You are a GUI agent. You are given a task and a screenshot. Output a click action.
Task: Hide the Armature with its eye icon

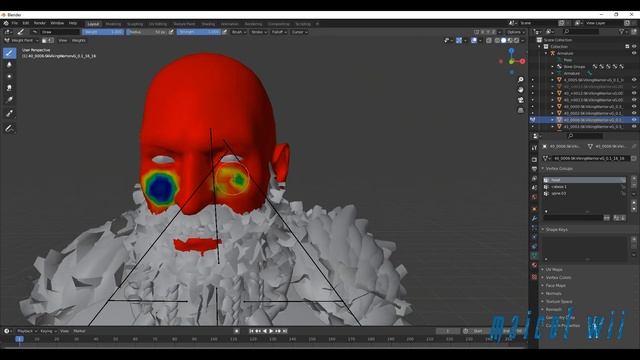tap(634, 53)
